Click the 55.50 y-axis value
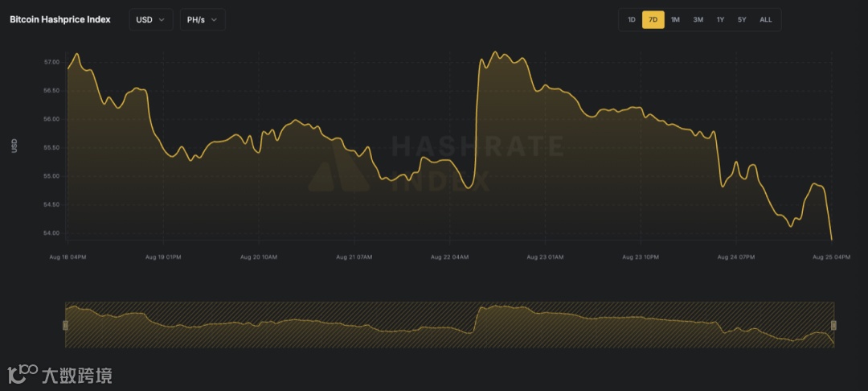The width and height of the screenshot is (868, 391). pyautogui.click(x=52, y=147)
